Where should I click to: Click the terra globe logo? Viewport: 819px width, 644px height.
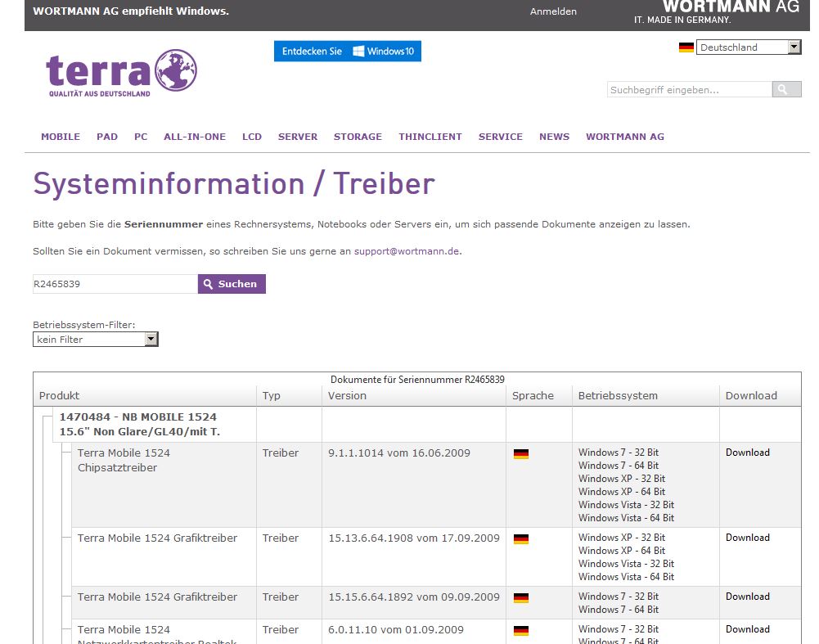tap(122, 72)
